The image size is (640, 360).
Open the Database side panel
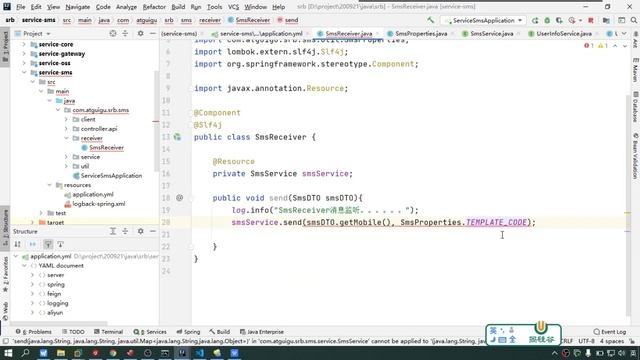point(635,107)
